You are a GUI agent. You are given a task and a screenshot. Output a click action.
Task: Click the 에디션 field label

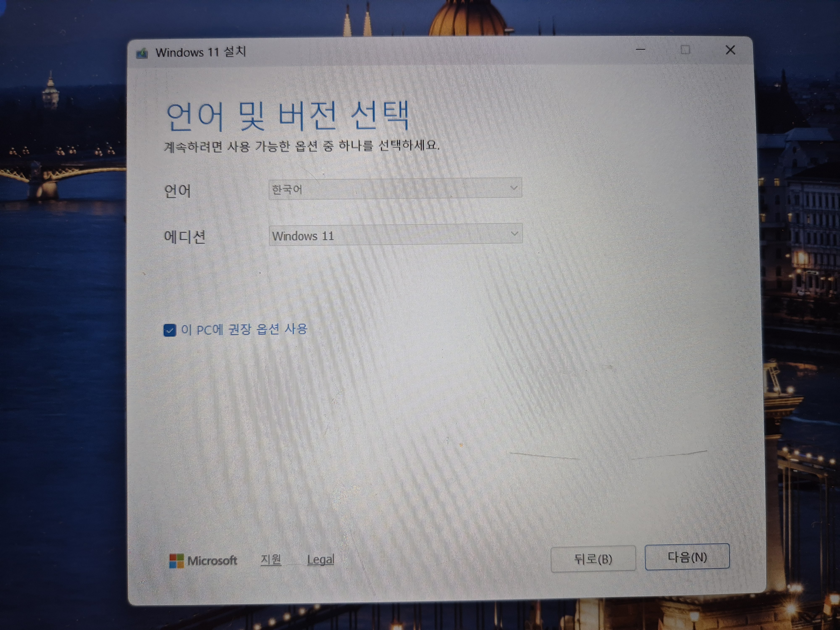[185, 237]
